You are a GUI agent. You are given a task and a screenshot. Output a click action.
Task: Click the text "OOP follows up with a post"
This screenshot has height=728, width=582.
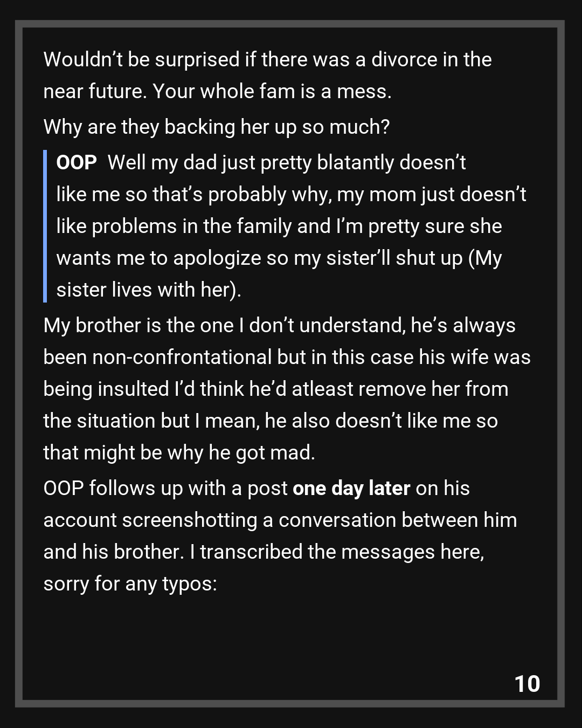click(165, 488)
